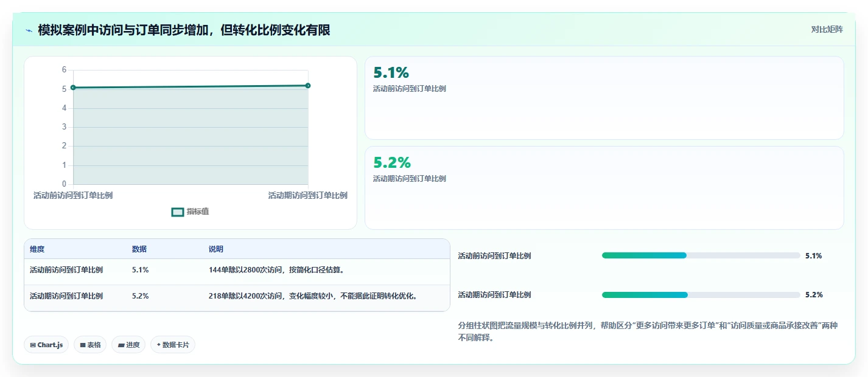The height and width of the screenshot is (377, 868).
Task: Click the 活动前 data point on the chart
Action: click(73, 88)
